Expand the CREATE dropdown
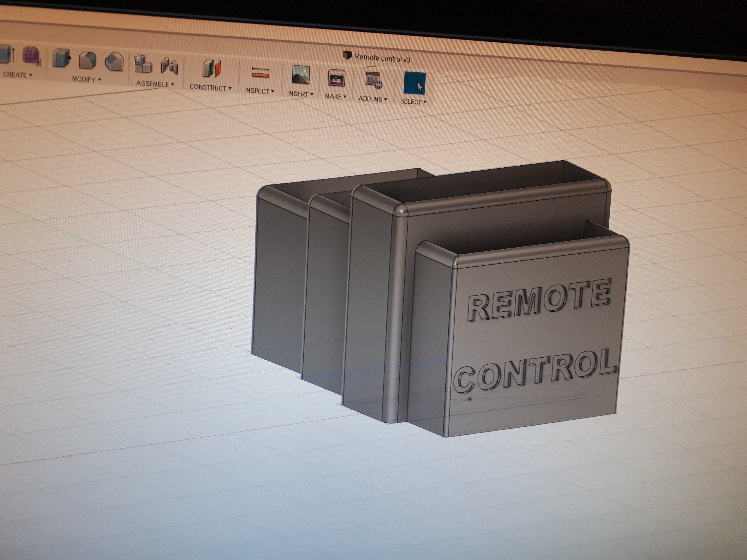Image resolution: width=747 pixels, height=560 pixels. [18, 75]
